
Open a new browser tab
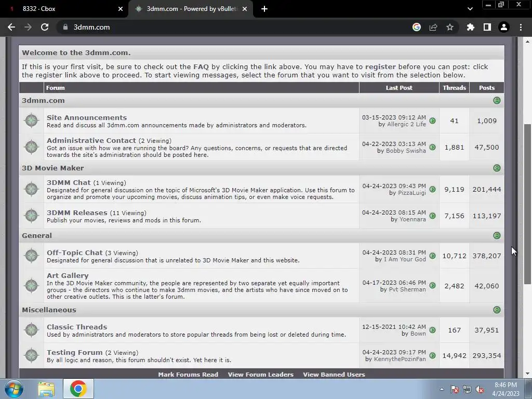tap(264, 9)
